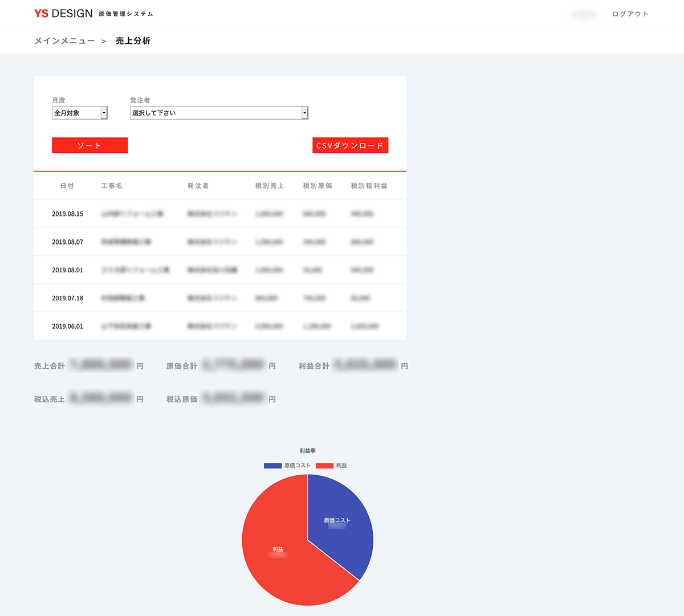This screenshot has height=616, width=684.
Task: Click the 月度 field label
Action: click(59, 100)
